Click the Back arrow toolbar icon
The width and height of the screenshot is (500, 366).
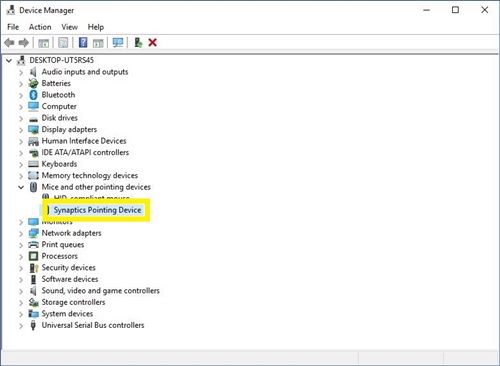click(x=9, y=43)
